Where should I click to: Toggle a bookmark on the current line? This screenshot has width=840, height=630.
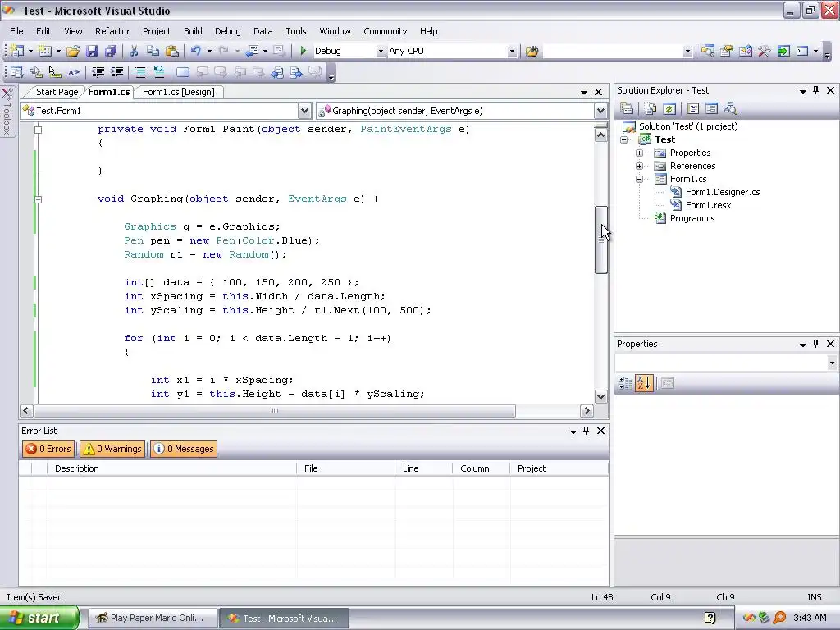click(x=183, y=72)
